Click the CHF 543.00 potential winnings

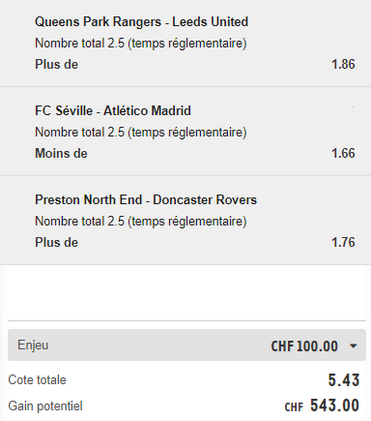pyautogui.click(x=322, y=406)
